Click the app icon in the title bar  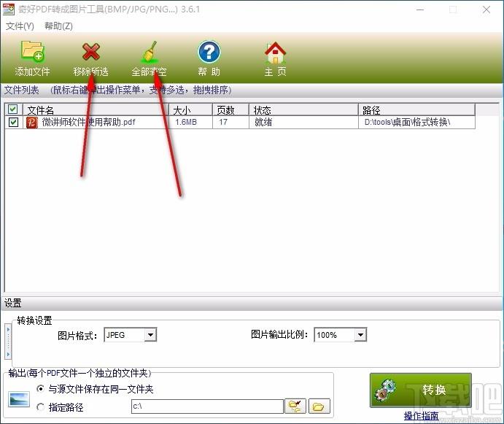click(x=9, y=9)
